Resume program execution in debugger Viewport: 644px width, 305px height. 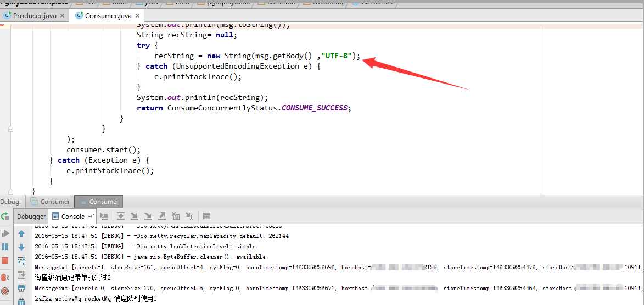pyautogui.click(x=5, y=234)
